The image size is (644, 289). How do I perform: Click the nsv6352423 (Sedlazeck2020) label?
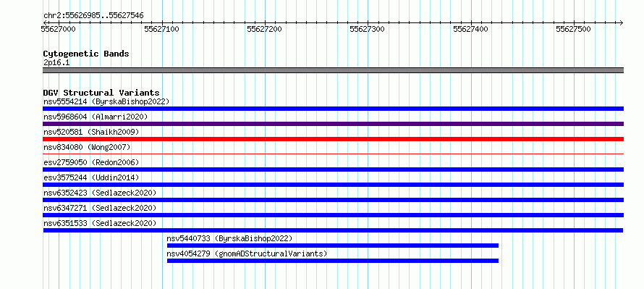100,193
